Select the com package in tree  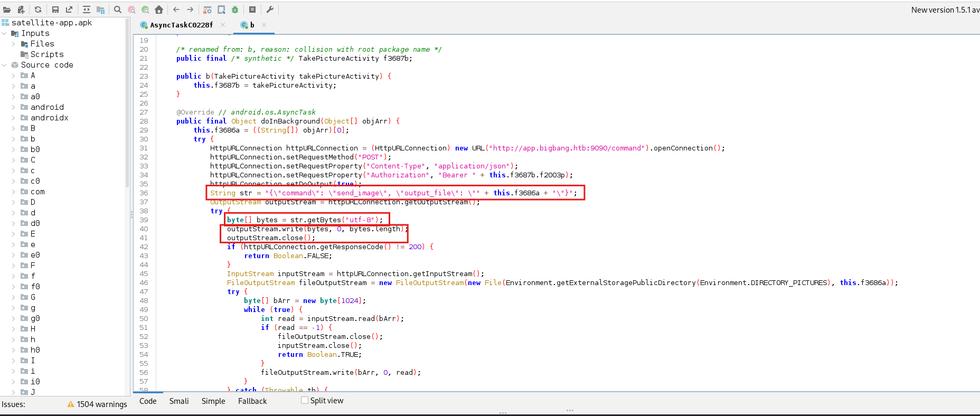[x=37, y=192]
